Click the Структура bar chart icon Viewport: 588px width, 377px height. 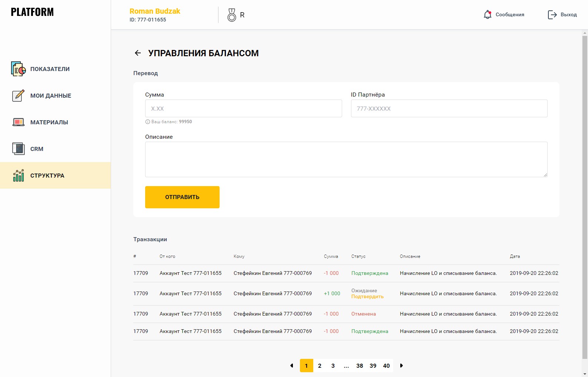tap(18, 175)
